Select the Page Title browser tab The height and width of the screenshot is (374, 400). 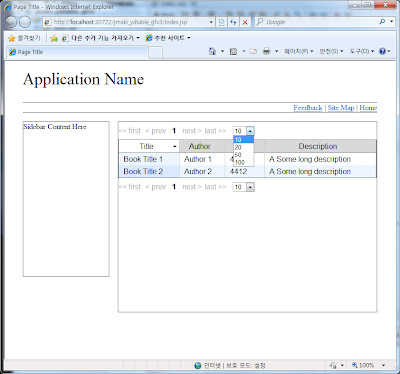pos(77,52)
